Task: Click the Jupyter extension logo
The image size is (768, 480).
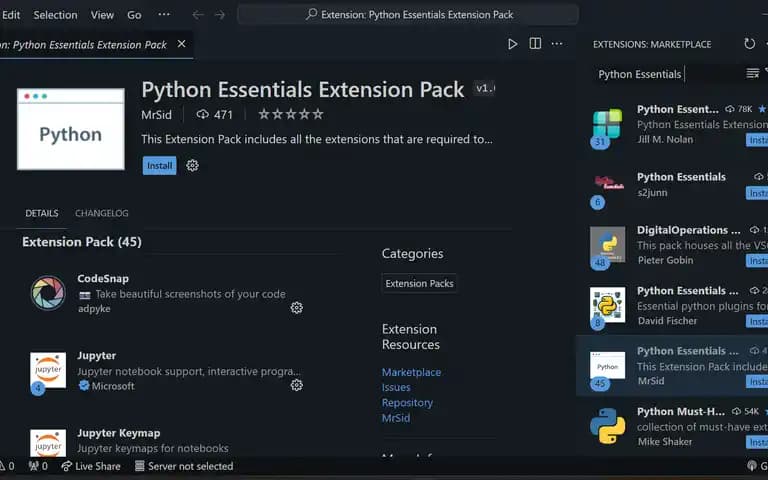Action: pyautogui.click(x=48, y=370)
